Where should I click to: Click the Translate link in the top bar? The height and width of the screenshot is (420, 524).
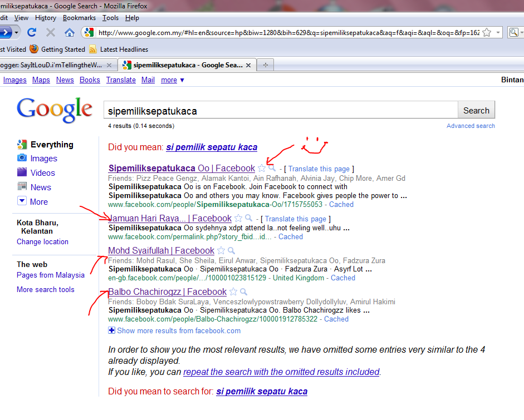click(x=121, y=80)
